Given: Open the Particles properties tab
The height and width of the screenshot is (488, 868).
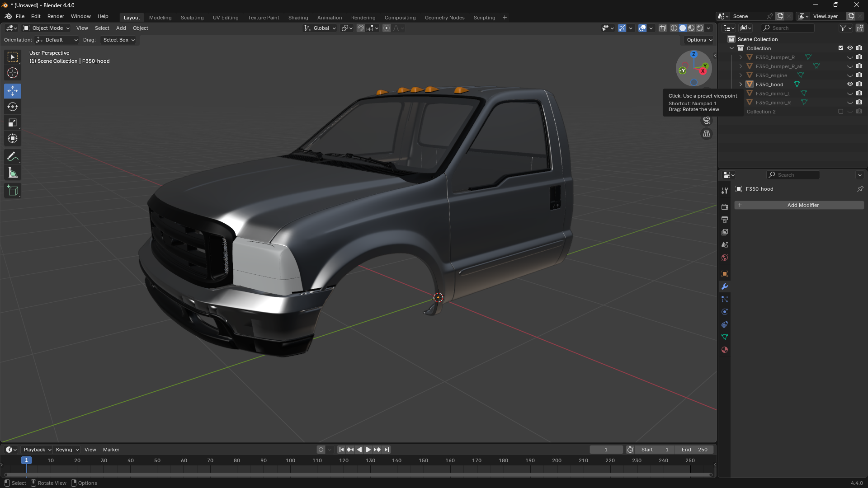Looking at the screenshot, I should coord(725,299).
